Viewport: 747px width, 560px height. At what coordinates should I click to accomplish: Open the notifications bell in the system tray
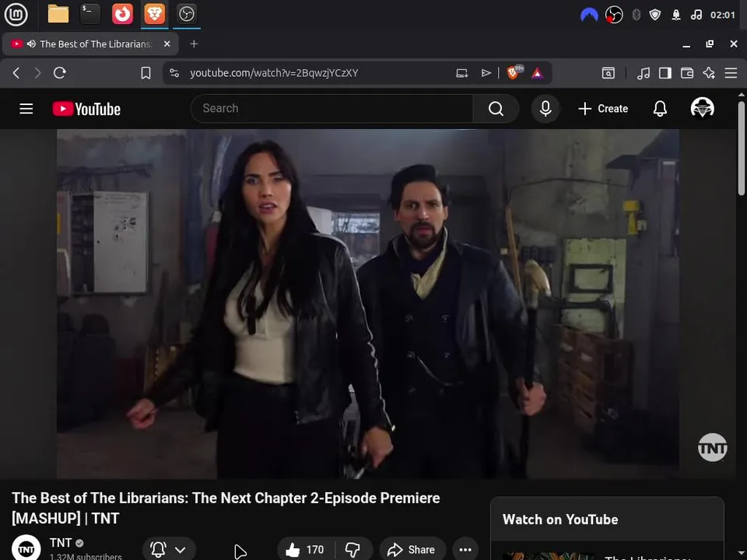676,16
